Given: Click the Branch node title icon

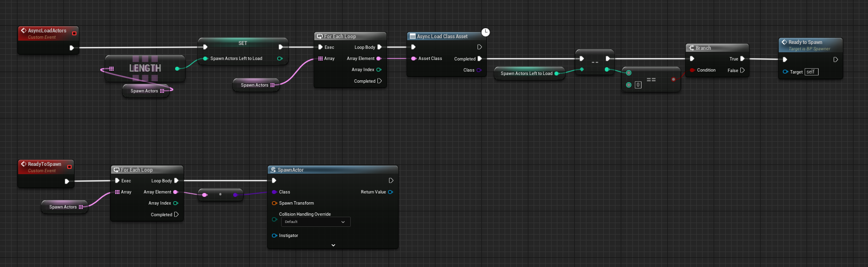Looking at the screenshot, I should (691, 48).
